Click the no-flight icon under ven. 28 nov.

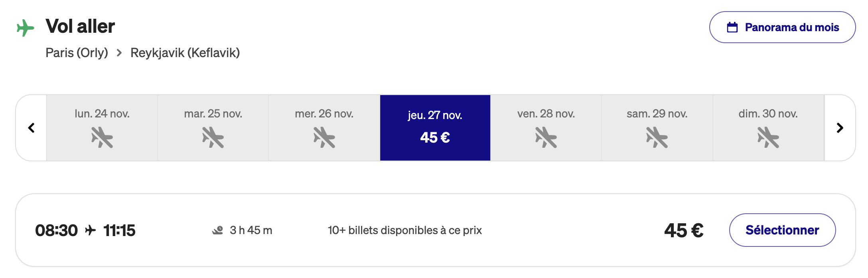click(x=546, y=137)
